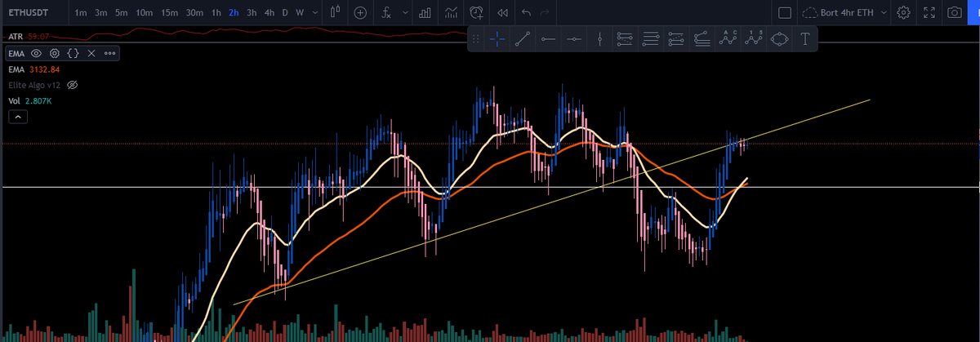
Task: Select the ABCD pattern tool
Action: pos(728,38)
